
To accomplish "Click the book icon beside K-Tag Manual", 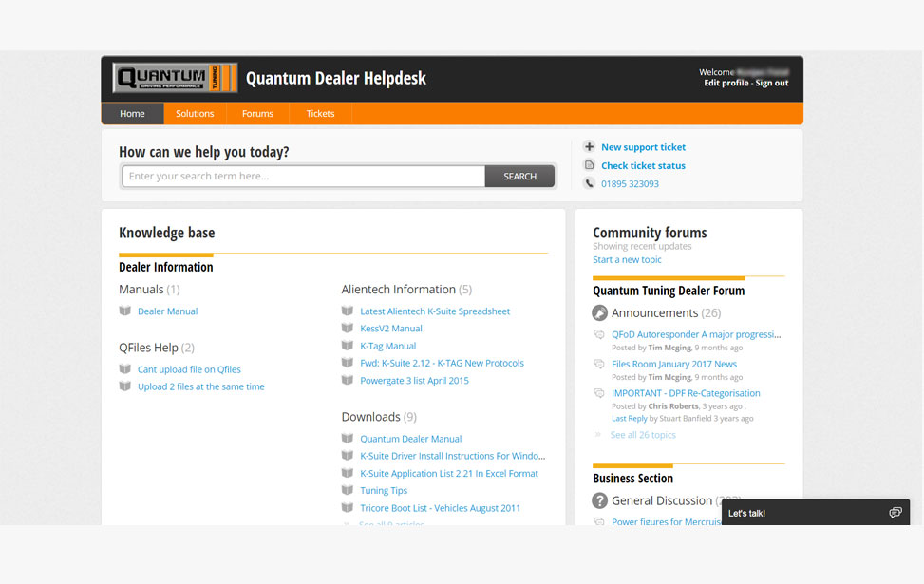I will (347, 346).
